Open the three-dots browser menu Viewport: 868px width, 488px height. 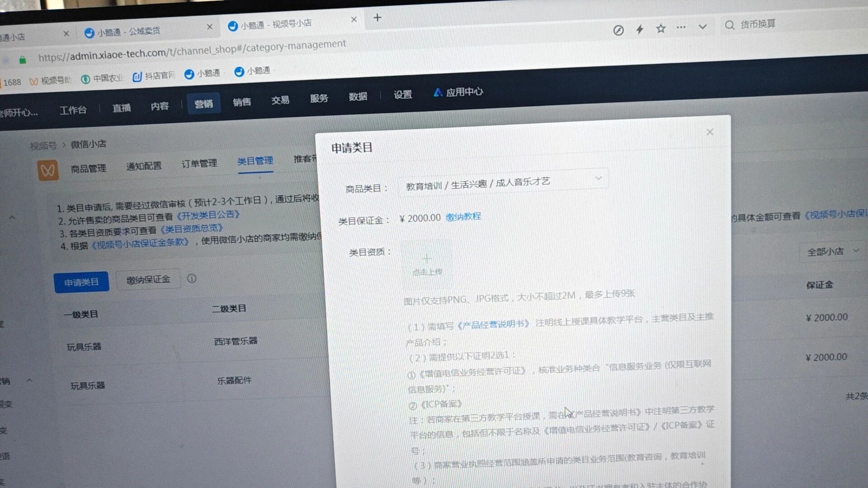click(681, 28)
